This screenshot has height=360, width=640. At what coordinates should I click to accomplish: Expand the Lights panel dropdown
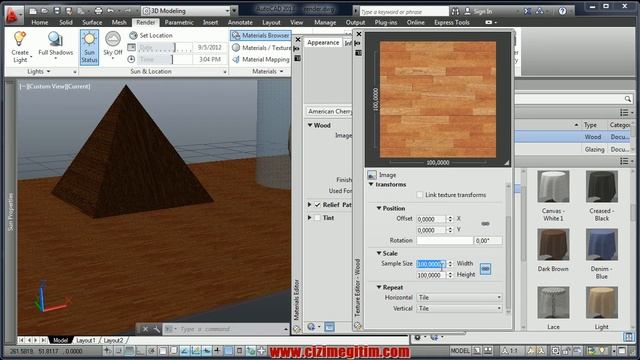[39, 71]
